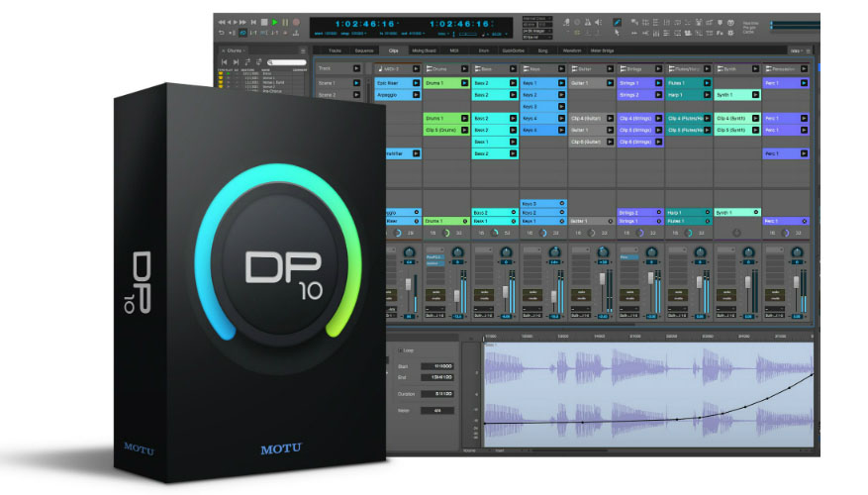Open the Drums chunk selector dropdown
The width and height of the screenshot is (868, 495).
[237, 50]
